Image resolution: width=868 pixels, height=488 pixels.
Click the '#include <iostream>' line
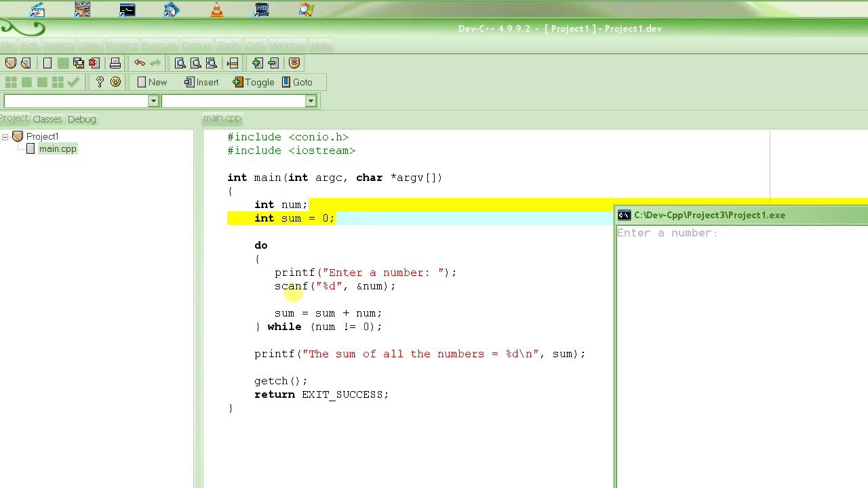pyautogui.click(x=291, y=150)
